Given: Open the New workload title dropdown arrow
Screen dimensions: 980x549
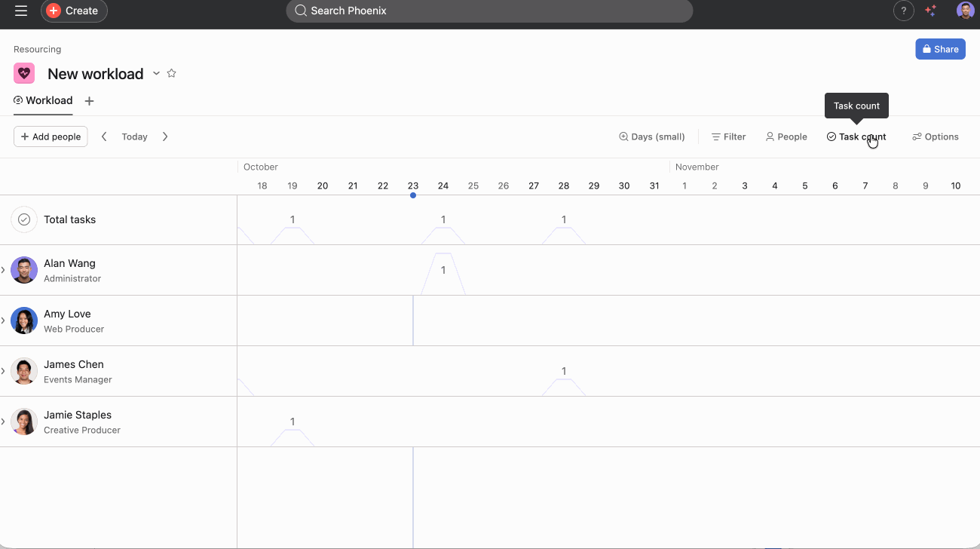Looking at the screenshot, I should 156,73.
